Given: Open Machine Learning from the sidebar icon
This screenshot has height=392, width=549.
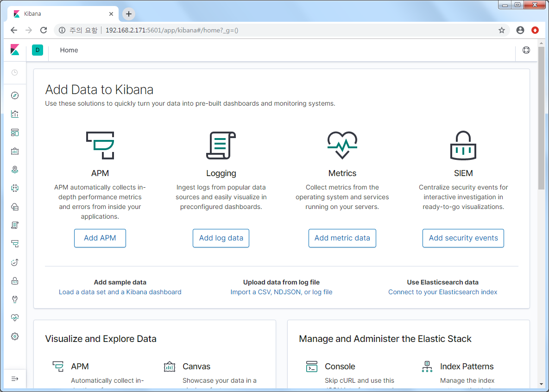Looking at the screenshot, I should point(15,188).
